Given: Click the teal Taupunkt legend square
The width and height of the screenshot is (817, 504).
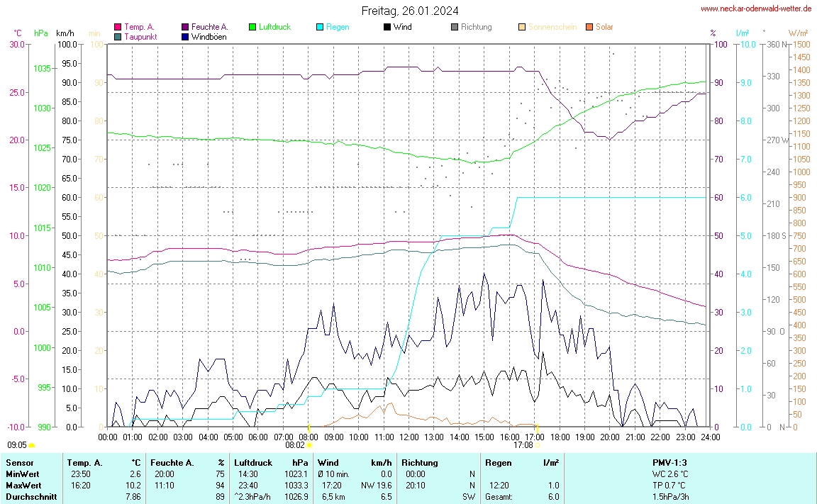Looking at the screenshot, I should coord(118,36).
